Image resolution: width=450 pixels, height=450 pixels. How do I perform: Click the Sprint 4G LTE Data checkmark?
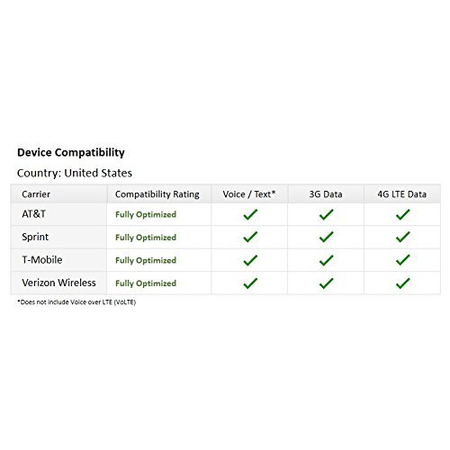click(x=403, y=237)
